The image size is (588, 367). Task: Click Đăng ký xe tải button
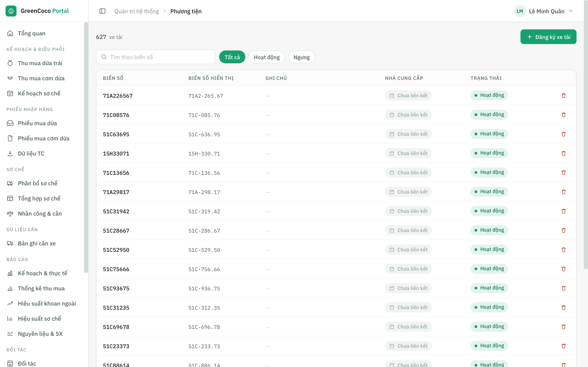(x=548, y=37)
